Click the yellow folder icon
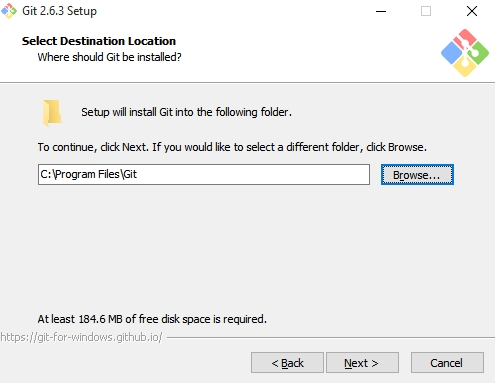Viewport: 495px width, 383px height. 52,113
